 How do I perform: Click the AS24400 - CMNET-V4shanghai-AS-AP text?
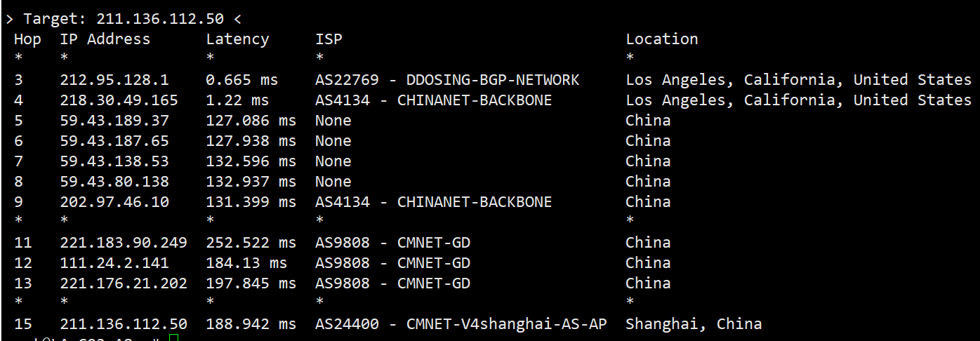click(461, 324)
